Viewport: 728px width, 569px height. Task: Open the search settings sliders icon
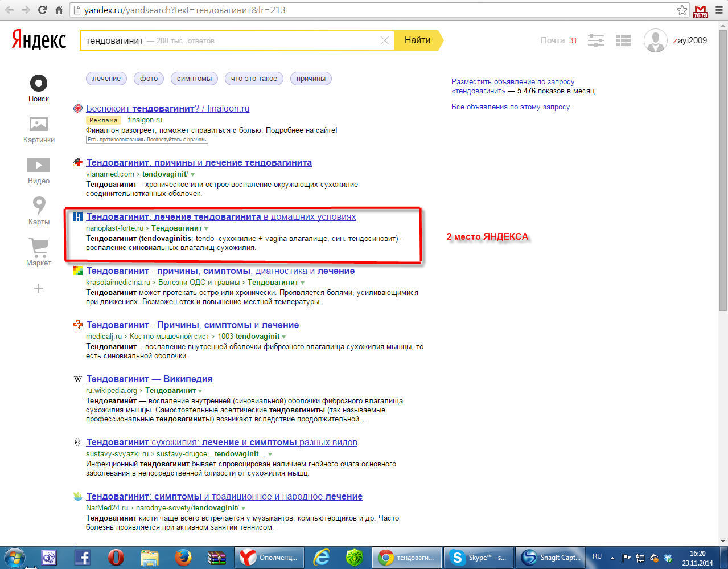[595, 40]
